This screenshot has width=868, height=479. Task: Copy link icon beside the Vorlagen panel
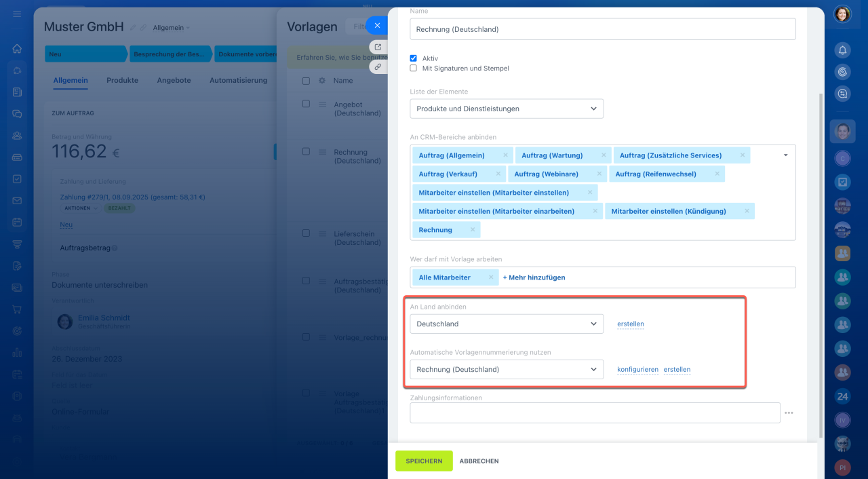tap(378, 66)
